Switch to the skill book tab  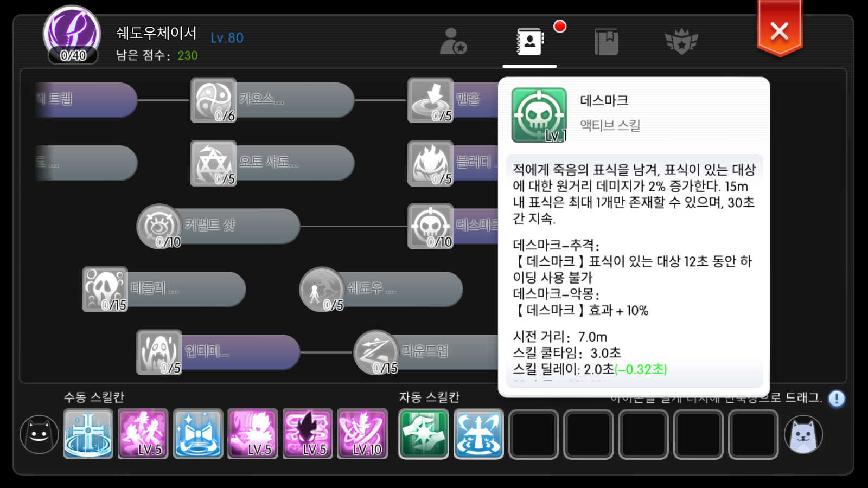click(x=530, y=41)
